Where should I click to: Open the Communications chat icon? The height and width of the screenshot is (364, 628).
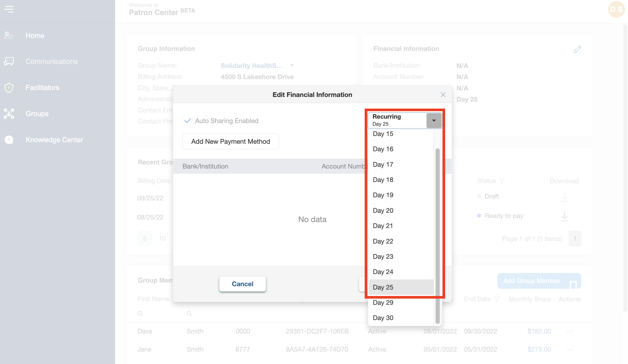9,62
